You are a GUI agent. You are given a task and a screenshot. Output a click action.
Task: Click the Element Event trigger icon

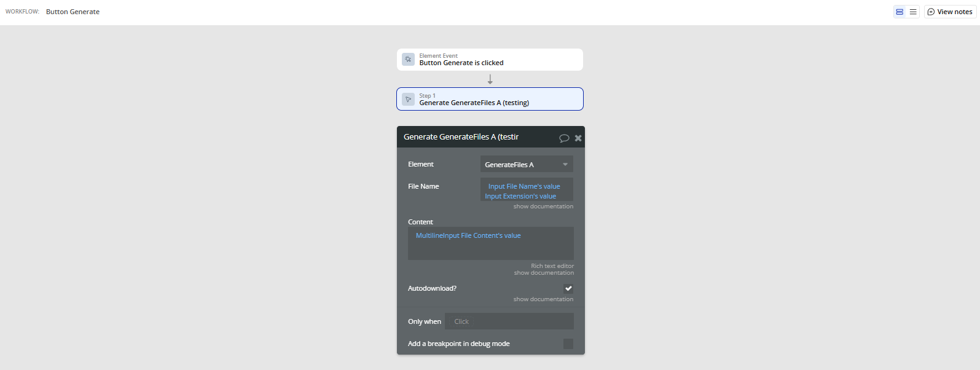408,60
